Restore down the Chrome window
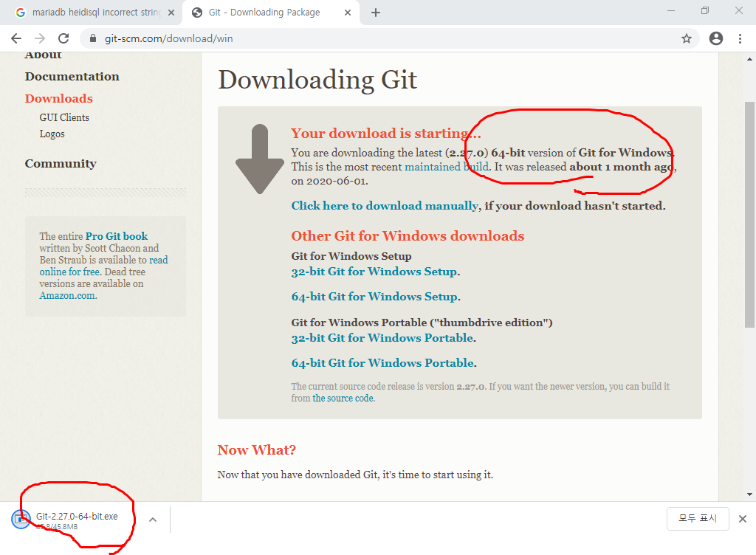 point(705,10)
